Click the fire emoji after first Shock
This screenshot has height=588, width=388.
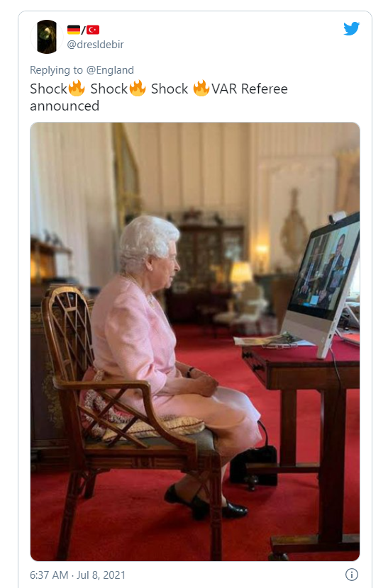point(77,89)
